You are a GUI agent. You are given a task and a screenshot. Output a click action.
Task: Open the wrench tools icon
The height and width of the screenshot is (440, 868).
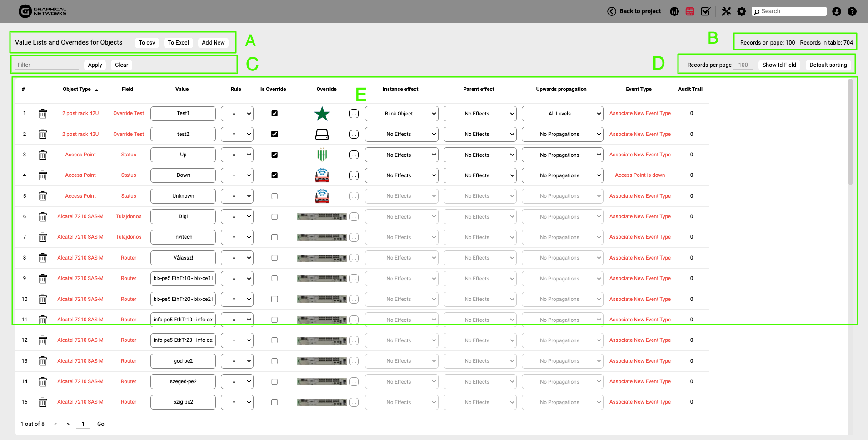tap(726, 11)
